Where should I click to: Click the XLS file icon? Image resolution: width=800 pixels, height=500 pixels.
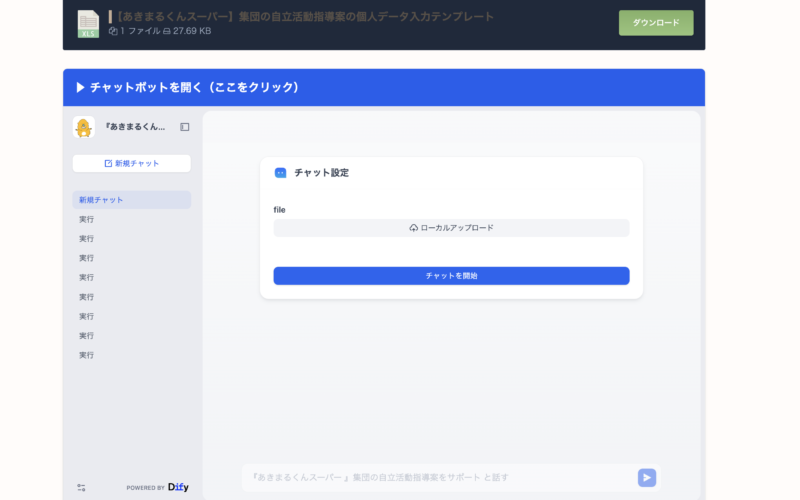pos(88,23)
